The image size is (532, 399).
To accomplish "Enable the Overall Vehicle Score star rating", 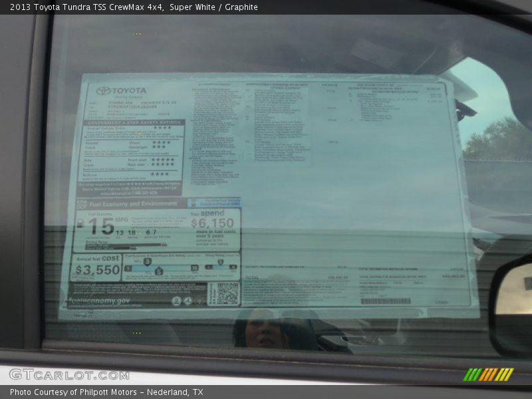I will pyautogui.click(x=163, y=128).
